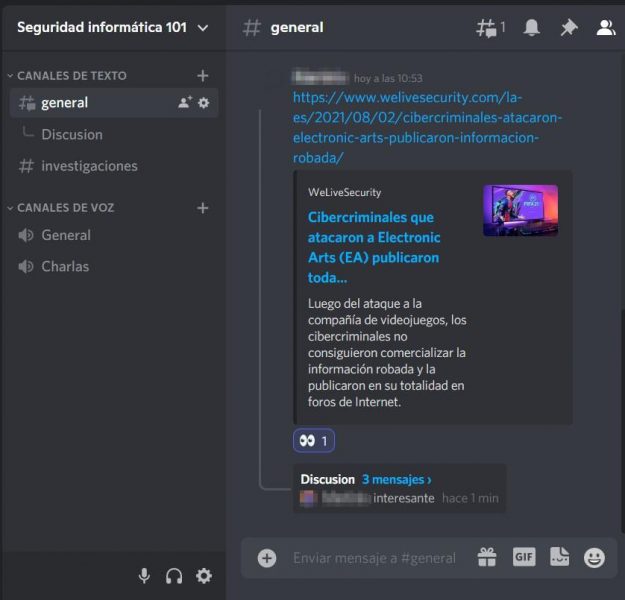Screen dimensions: 625x600
Task: Click the invite people icon beside general
Action: click(184, 102)
